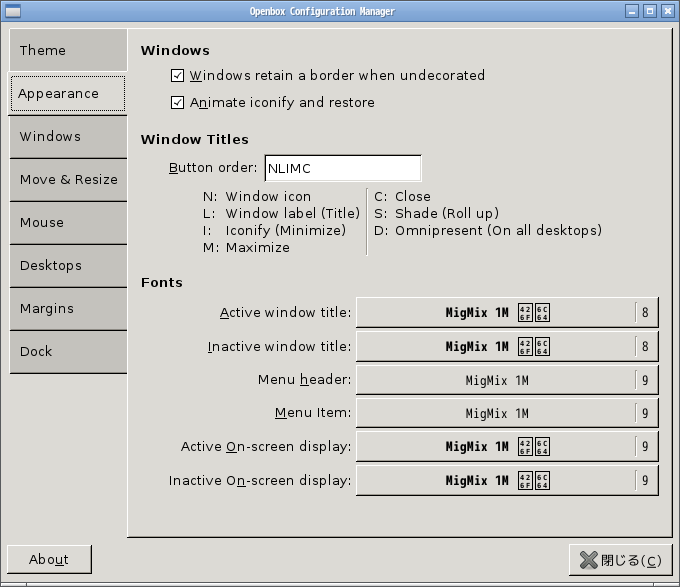Go to the Mouse tab
Viewport: 680px width, 587px height.
pyautogui.click(x=68, y=222)
